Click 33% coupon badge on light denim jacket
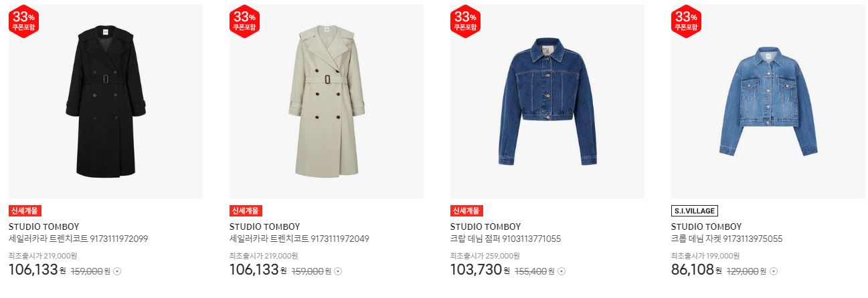The image size is (868, 298). 687,21
